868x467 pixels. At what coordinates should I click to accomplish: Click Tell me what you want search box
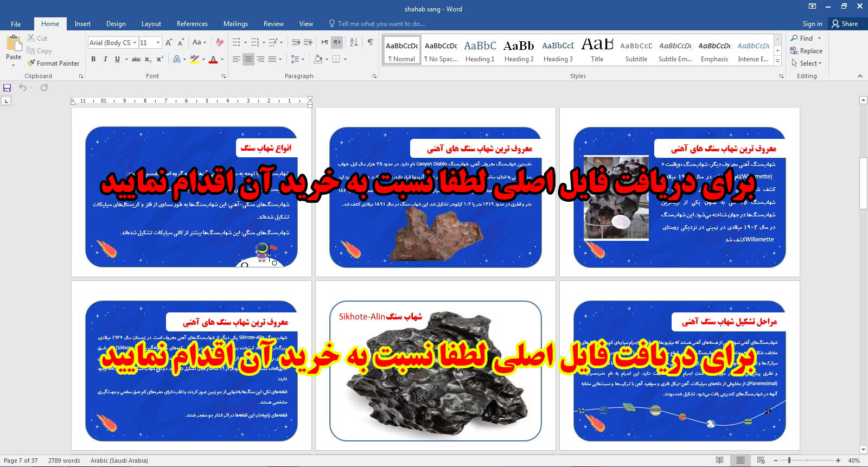tap(377, 24)
